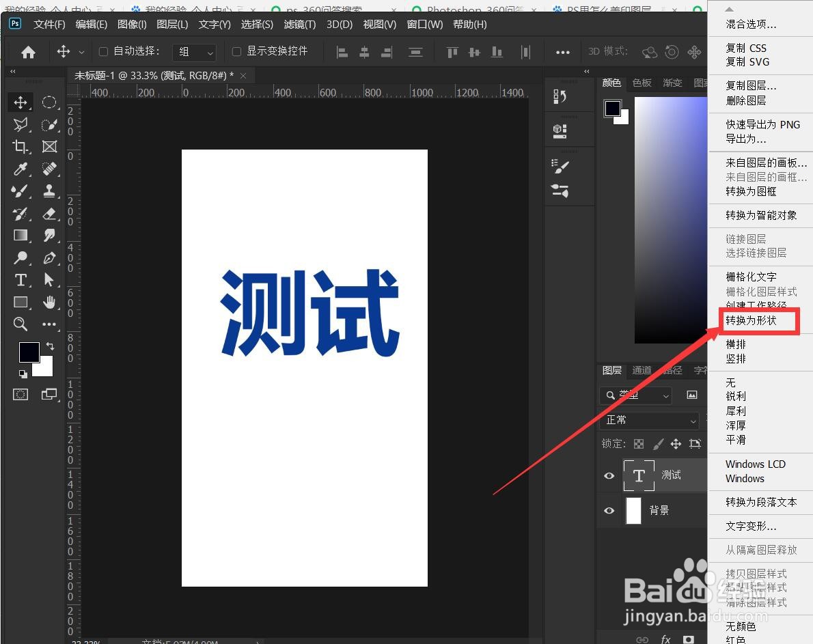
Task: Click the foreground color swatch
Action: point(29,352)
